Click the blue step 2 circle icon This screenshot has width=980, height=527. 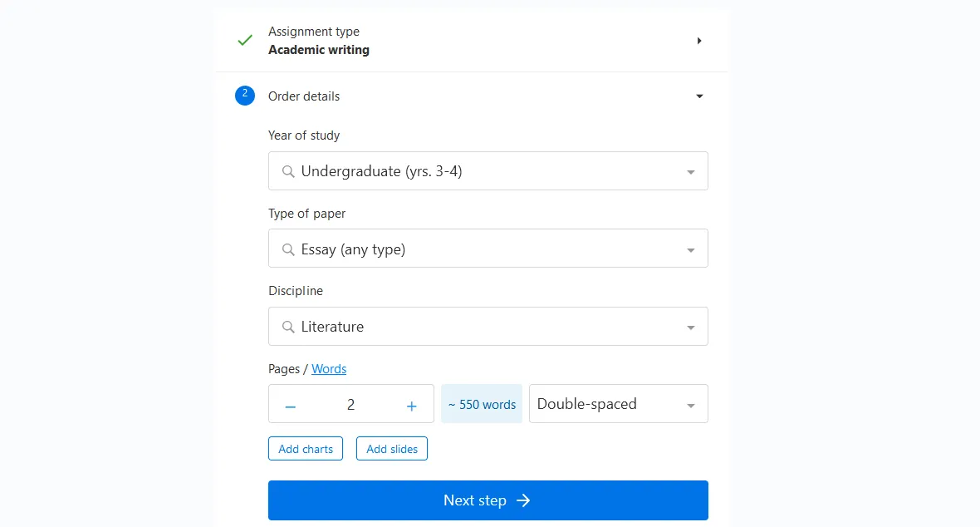(x=245, y=96)
